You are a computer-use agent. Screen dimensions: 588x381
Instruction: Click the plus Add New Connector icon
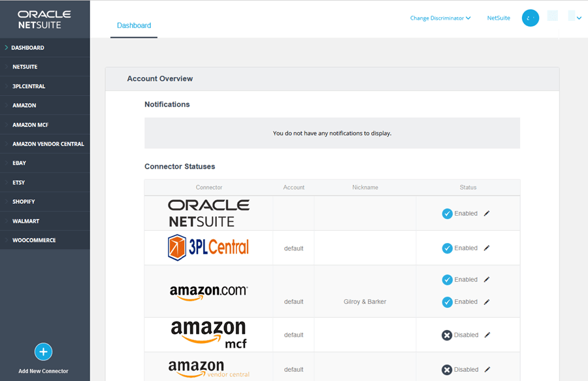pyautogui.click(x=44, y=352)
